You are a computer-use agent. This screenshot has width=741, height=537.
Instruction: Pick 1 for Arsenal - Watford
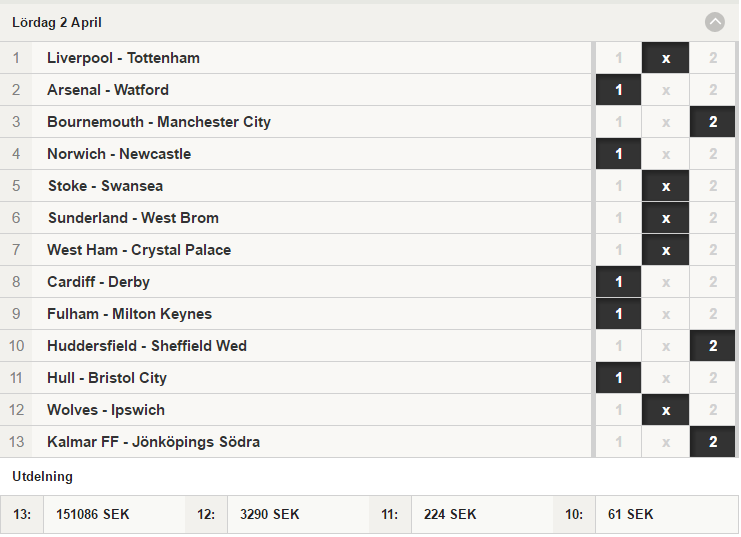(618, 90)
